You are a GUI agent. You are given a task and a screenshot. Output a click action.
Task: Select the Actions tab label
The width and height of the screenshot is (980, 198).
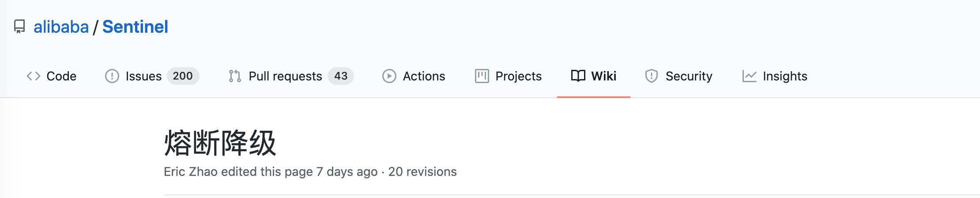(424, 76)
